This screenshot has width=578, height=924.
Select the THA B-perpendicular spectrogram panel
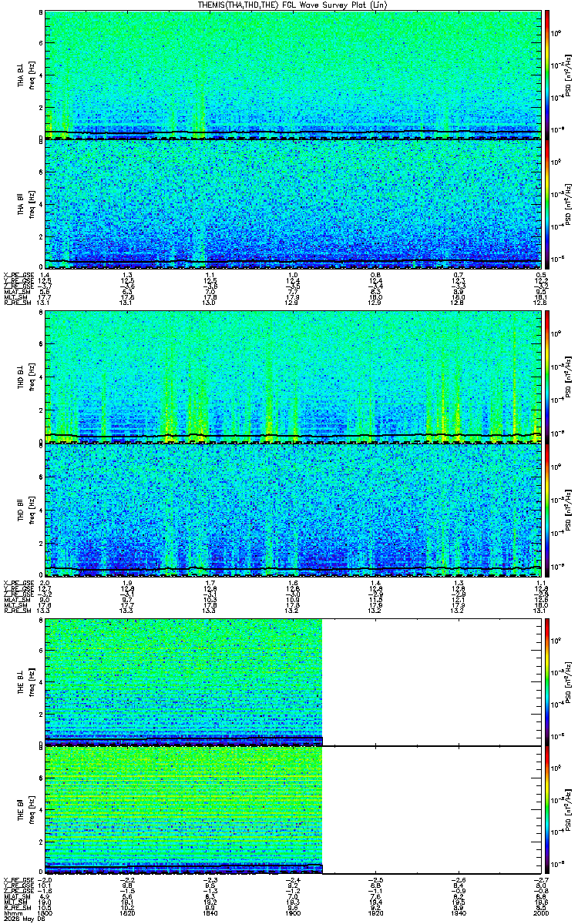(x=293, y=75)
